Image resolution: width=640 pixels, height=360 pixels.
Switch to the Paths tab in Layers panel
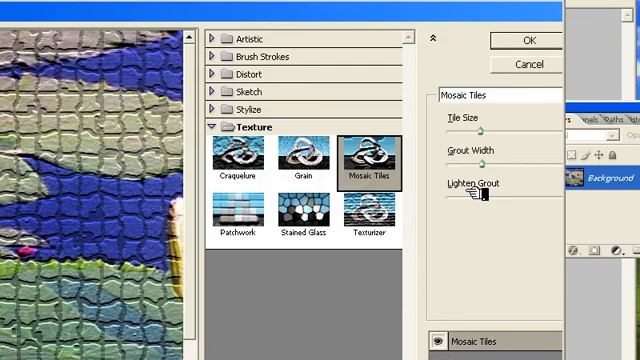coord(613,119)
